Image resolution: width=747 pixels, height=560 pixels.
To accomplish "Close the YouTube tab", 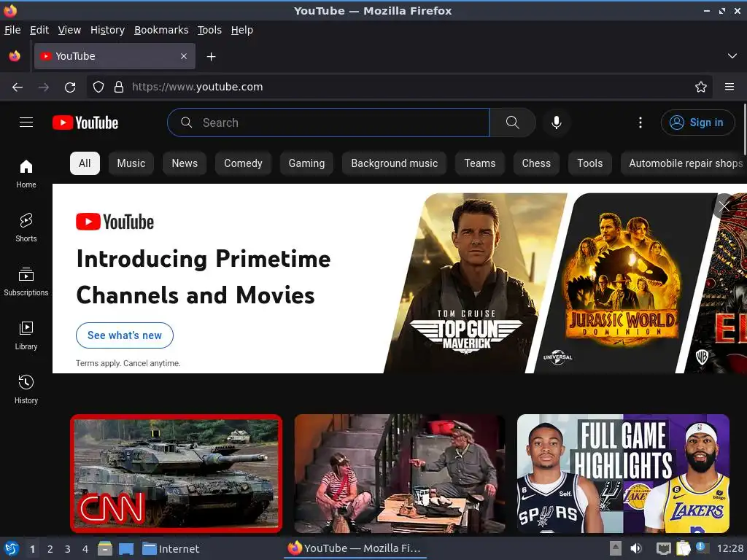I will [x=184, y=56].
